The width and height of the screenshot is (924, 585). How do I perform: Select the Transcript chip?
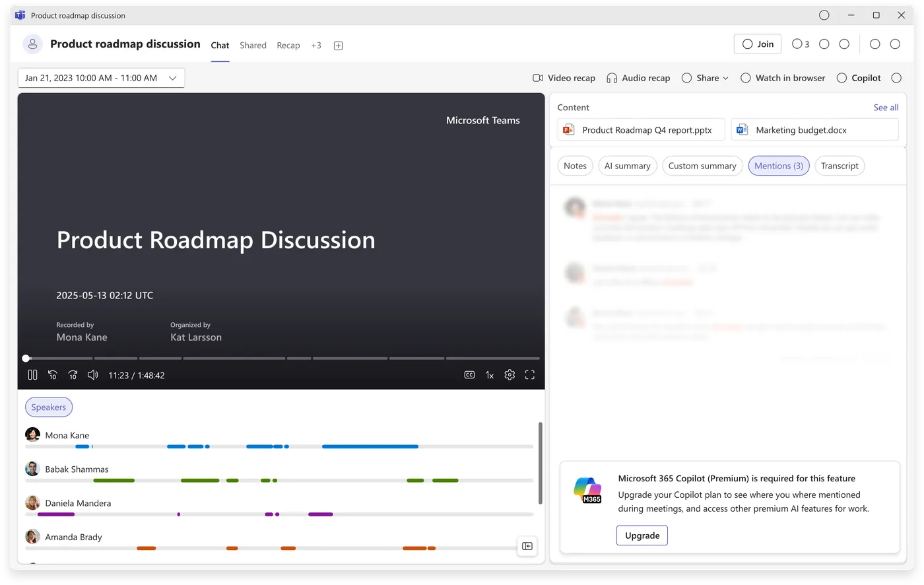click(840, 166)
